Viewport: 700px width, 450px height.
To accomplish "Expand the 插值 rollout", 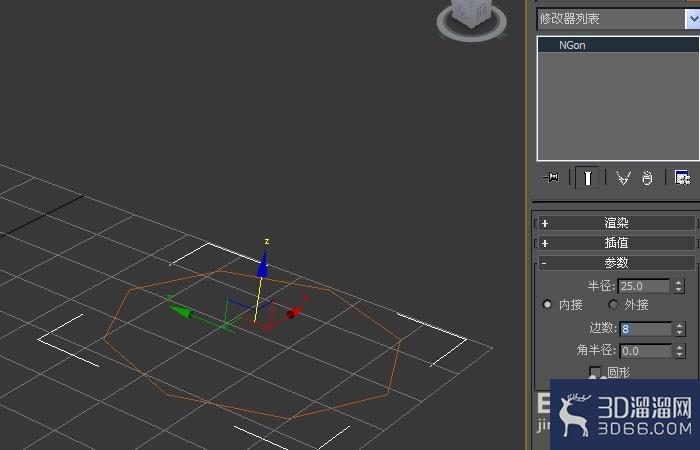I will pos(616,243).
